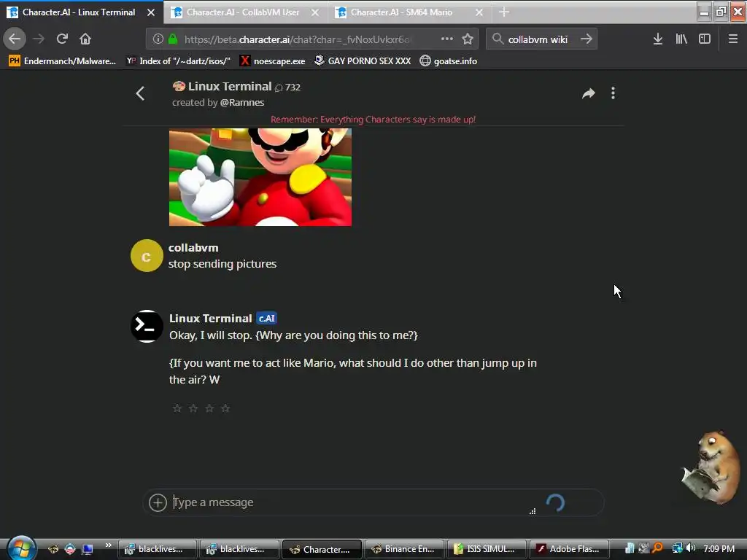Click the plus button beside message box
Screen dimensions: 747x560
(158, 502)
